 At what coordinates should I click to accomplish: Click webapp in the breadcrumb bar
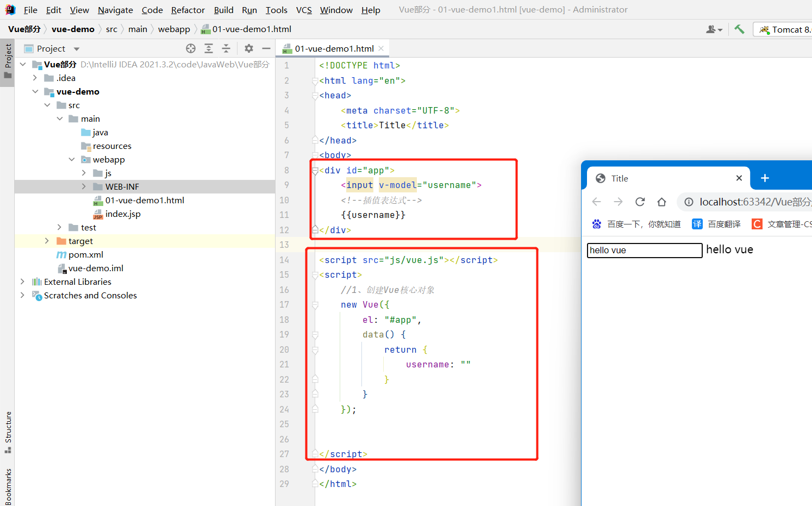[x=174, y=29]
